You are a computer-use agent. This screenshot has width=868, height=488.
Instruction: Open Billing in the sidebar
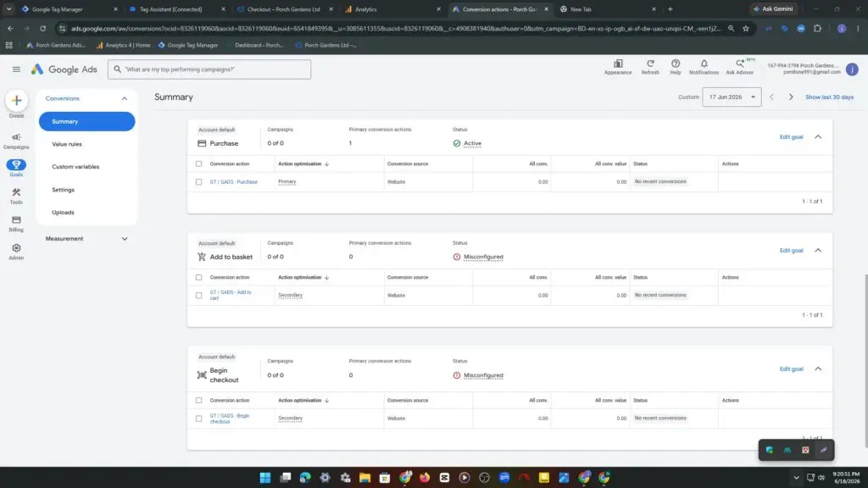point(16,224)
